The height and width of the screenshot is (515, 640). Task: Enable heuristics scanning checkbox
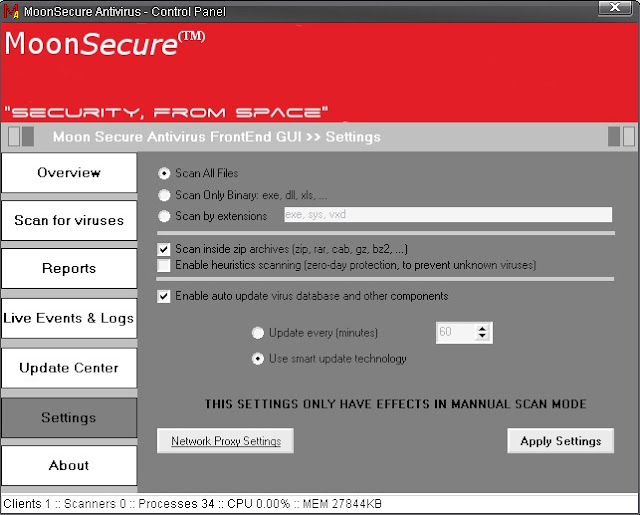coord(164,265)
